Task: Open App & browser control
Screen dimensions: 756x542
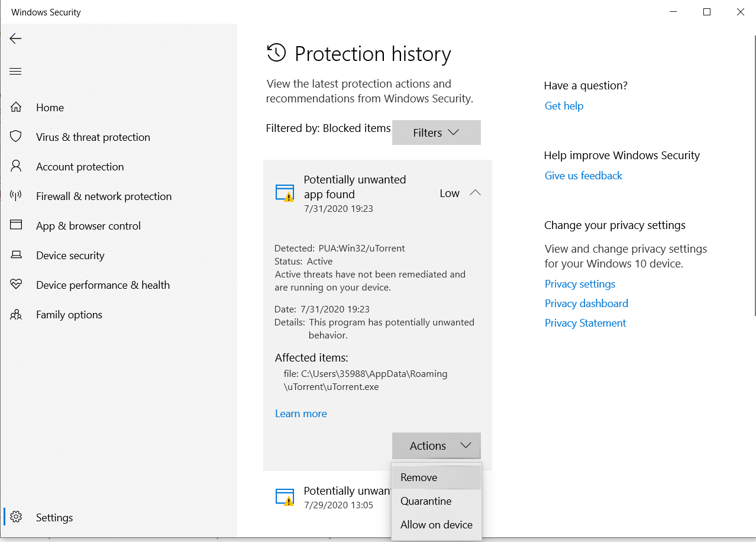Action: pos(88,225)
